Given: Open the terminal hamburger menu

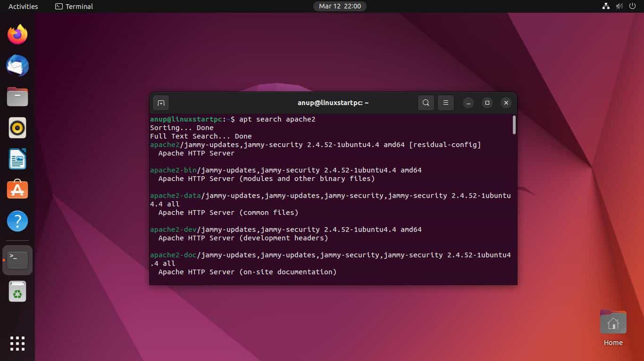Looking at the screenshot, I should [446, 103].
